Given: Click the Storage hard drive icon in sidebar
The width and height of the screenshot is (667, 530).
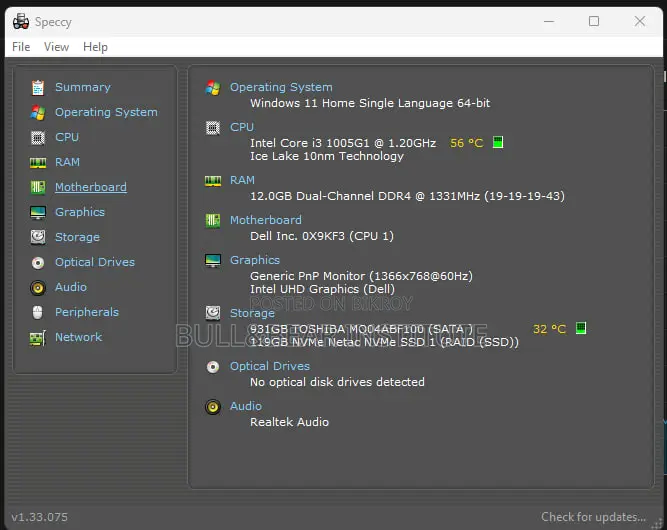Looking at the screenshot, I should (x=38, y=237).
